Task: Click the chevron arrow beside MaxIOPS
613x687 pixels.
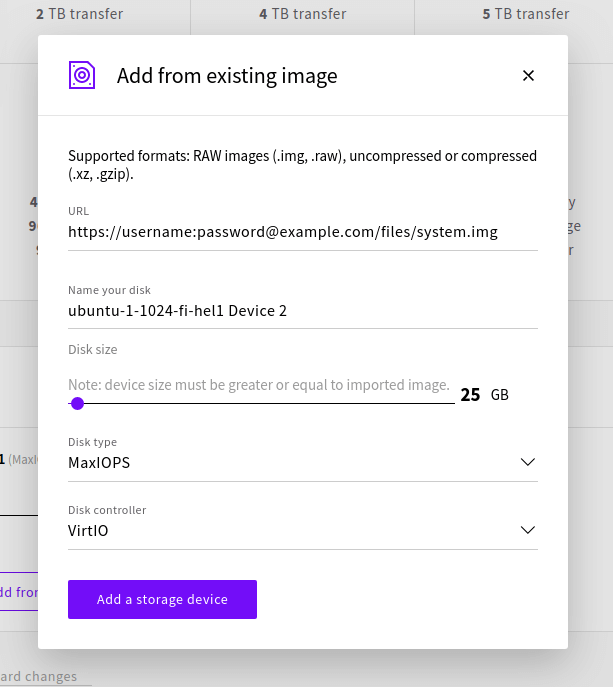Action: pos(528,462)
